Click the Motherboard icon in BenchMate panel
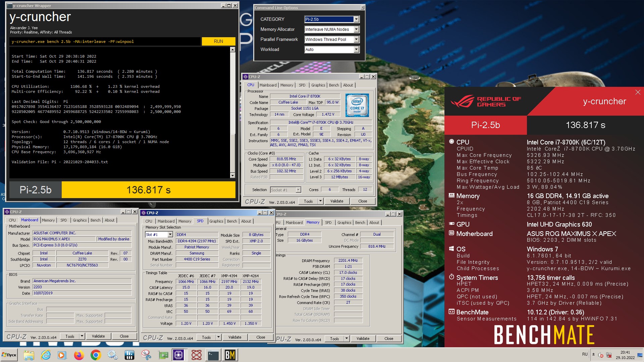The image size is (644, 362). tap(451, 233)
